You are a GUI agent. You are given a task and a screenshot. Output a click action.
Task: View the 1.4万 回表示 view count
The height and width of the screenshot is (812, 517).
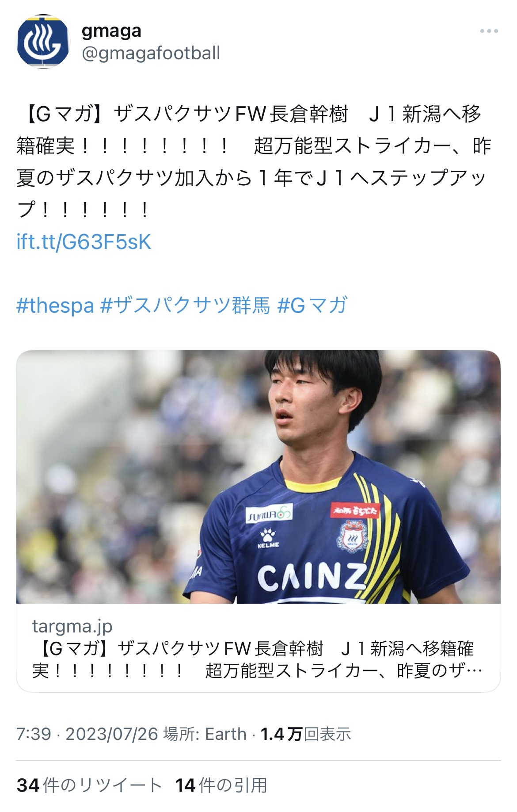point(306,734)
